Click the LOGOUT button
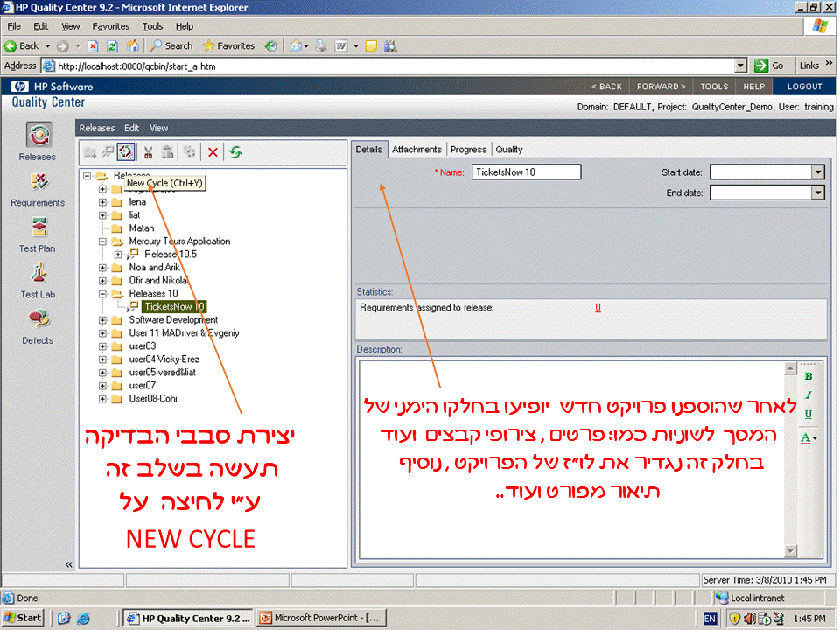This screenshot has height=630, width=840. [x=806, y=87]
